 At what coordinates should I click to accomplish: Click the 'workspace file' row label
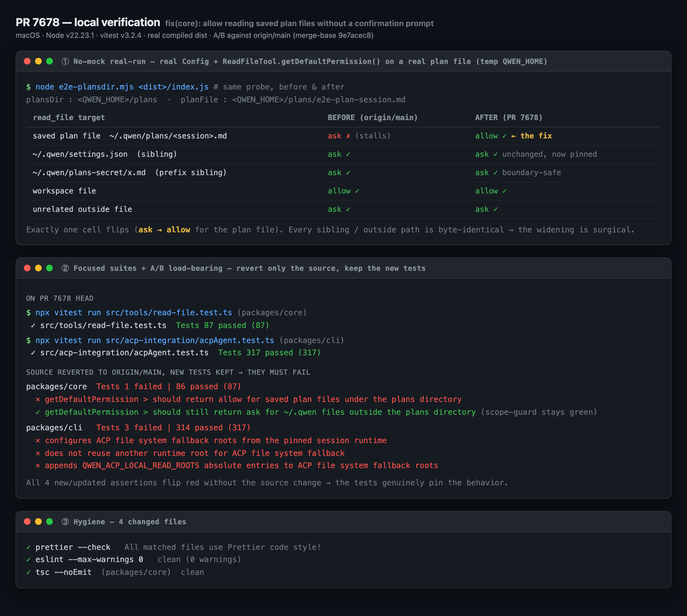(x=64, y=191)
